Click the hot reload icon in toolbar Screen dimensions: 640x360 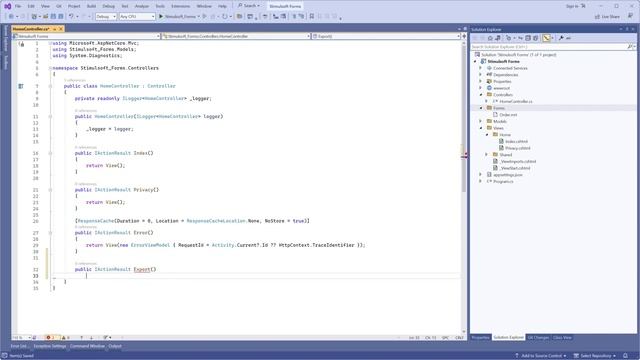click(x=213, y=16)
